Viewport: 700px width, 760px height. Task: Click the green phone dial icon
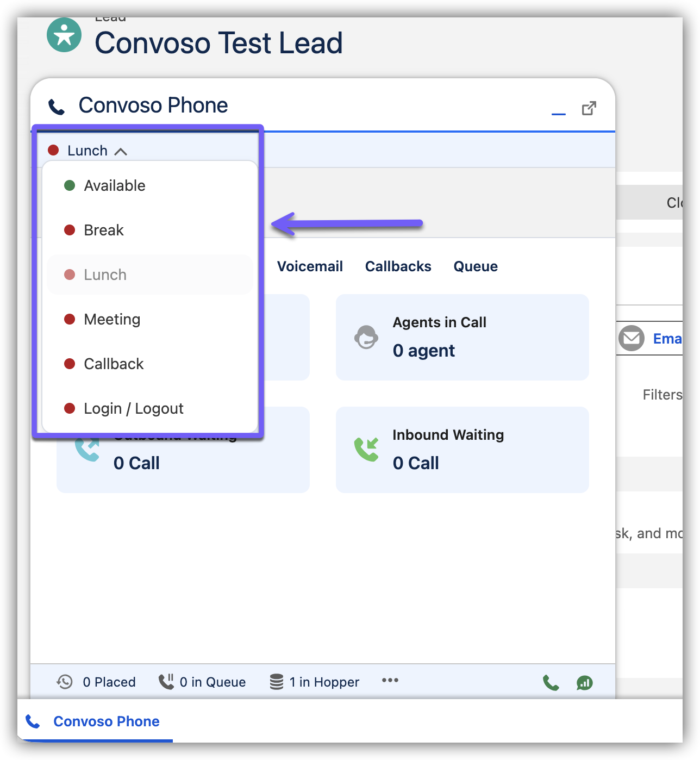tap(551, 682)
